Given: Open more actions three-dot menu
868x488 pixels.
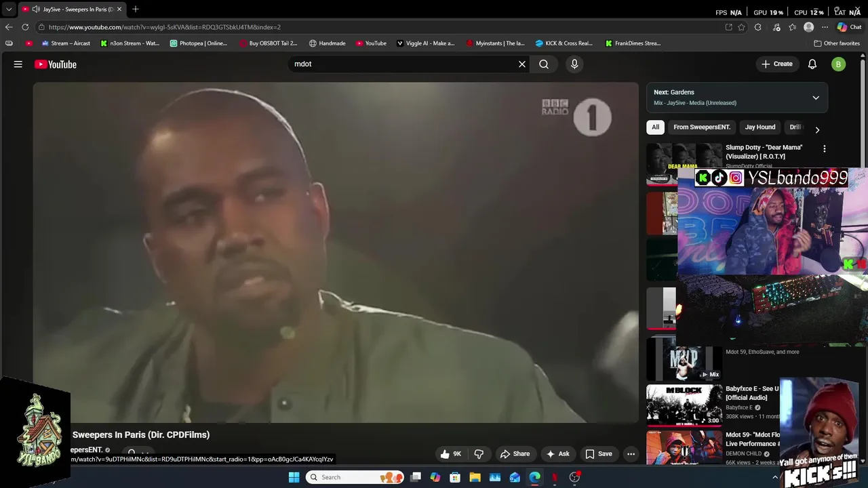Looking at the screenshot, I should [631, 454].
